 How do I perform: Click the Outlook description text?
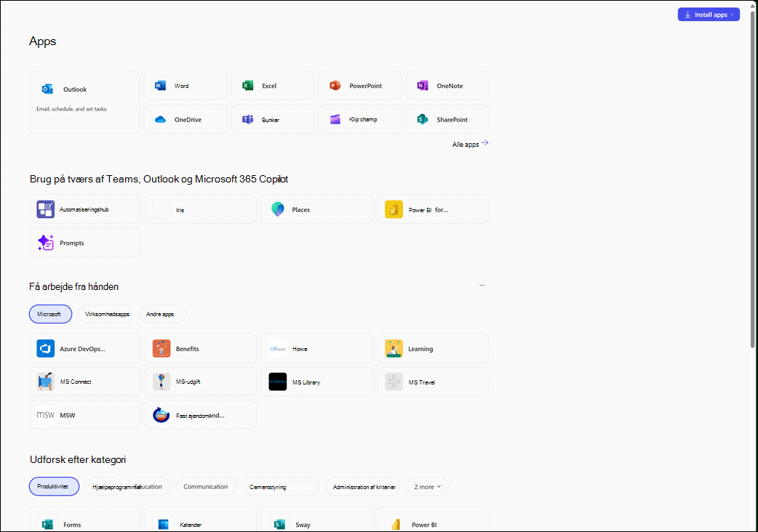[x=72, y=109]
